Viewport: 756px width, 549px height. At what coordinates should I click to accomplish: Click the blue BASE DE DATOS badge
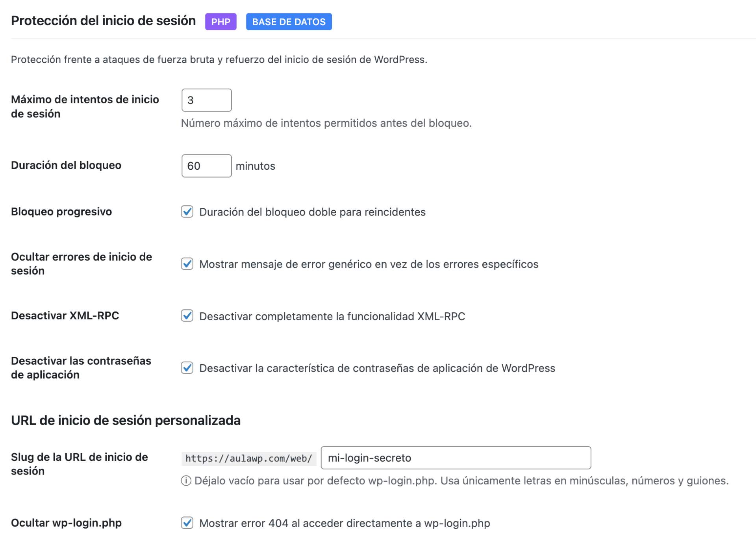click(x=289, y=22)
